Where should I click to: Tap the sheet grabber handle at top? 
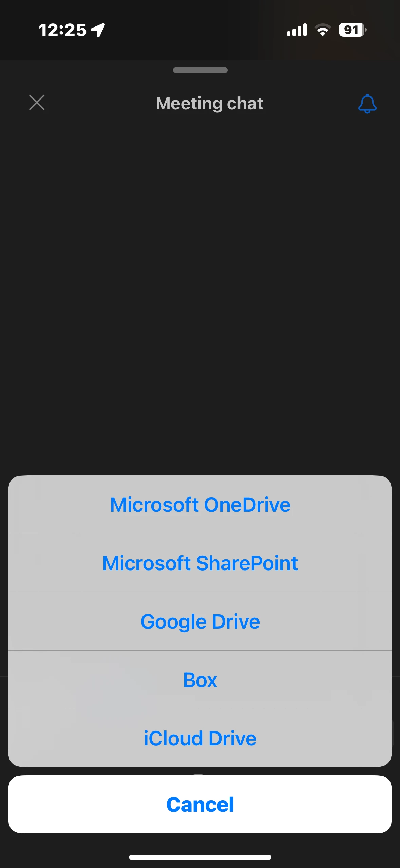pyautogui.click(x=200, y=70)
